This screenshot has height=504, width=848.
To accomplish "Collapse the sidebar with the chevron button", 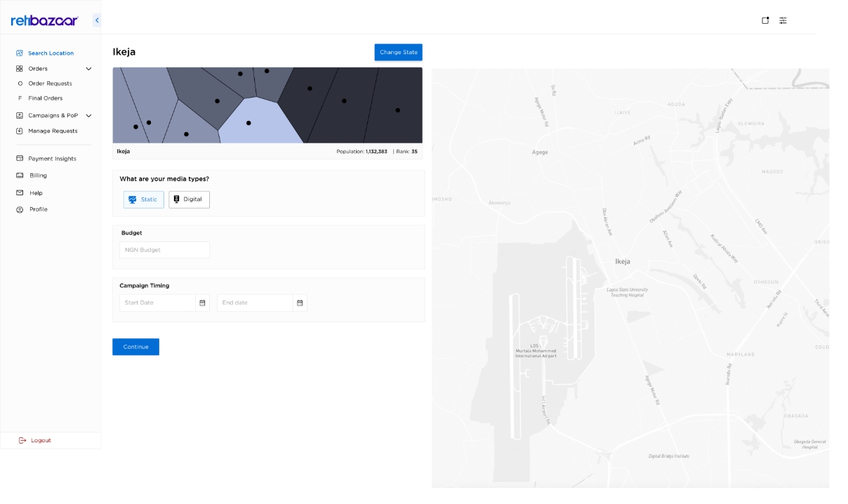I will [x=97, y=20].
